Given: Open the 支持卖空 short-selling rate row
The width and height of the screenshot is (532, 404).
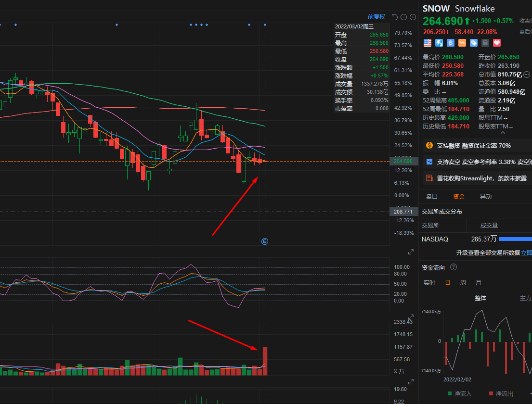Looking at the screenshot, I should pyautogui.click(x=478, y=162).
